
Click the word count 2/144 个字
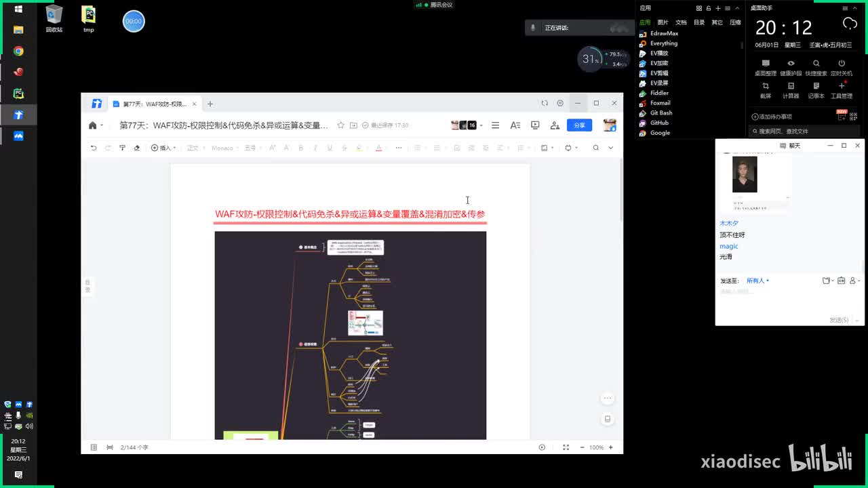[134, 447]
